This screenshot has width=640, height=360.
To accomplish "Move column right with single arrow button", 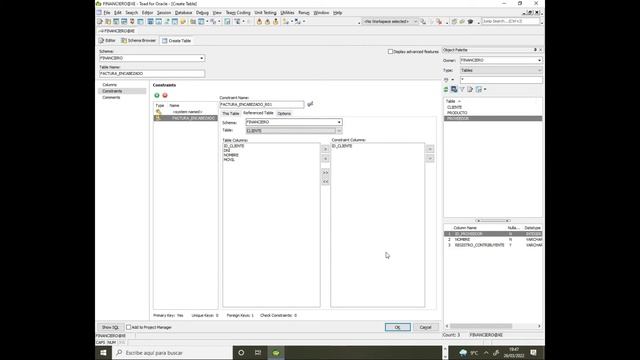I will pos(325,149).
